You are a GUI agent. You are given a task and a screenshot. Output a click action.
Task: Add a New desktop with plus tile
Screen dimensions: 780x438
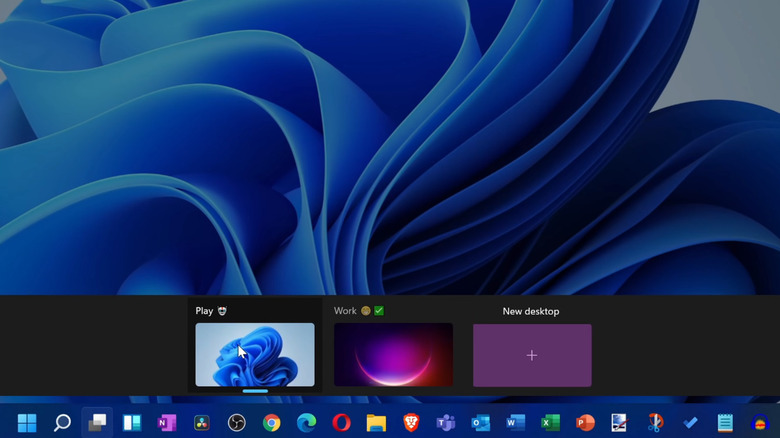532,355
